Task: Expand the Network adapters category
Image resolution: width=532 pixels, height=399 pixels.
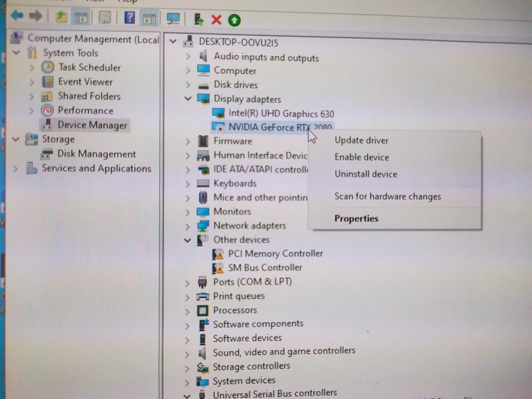Action: point(188,226)
